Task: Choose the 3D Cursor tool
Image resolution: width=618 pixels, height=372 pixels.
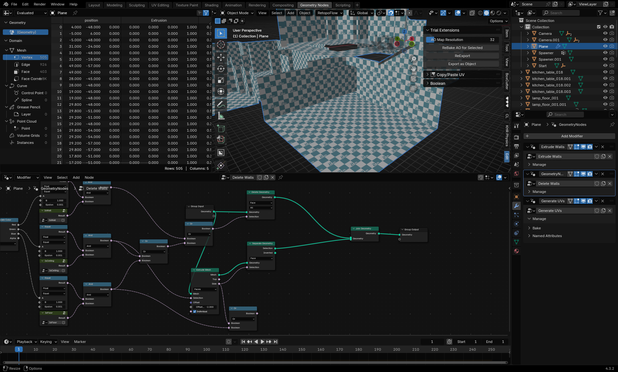Action: [221, 45]
